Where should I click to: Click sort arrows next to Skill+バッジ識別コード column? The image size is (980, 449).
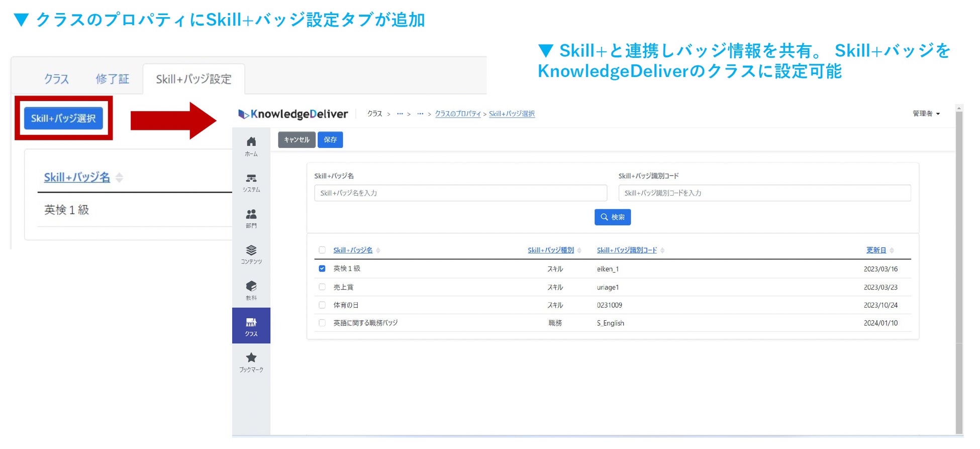(662, 250)
